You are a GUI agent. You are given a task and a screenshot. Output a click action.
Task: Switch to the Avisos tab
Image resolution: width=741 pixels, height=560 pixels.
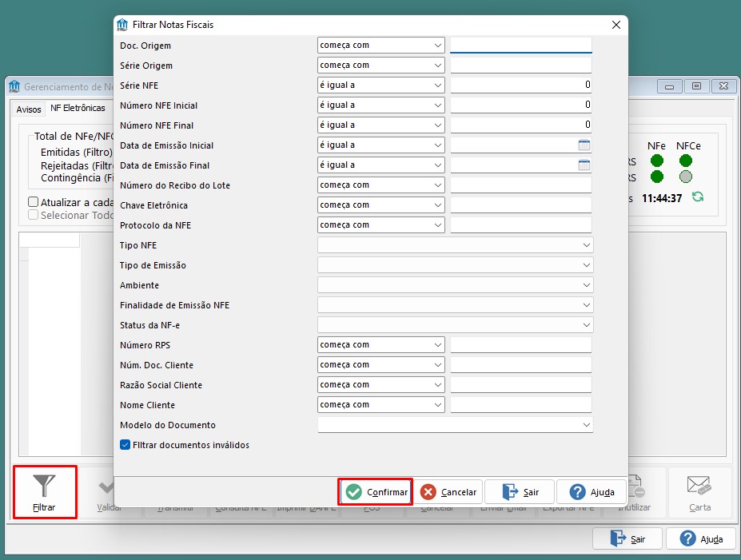point(28,109)
